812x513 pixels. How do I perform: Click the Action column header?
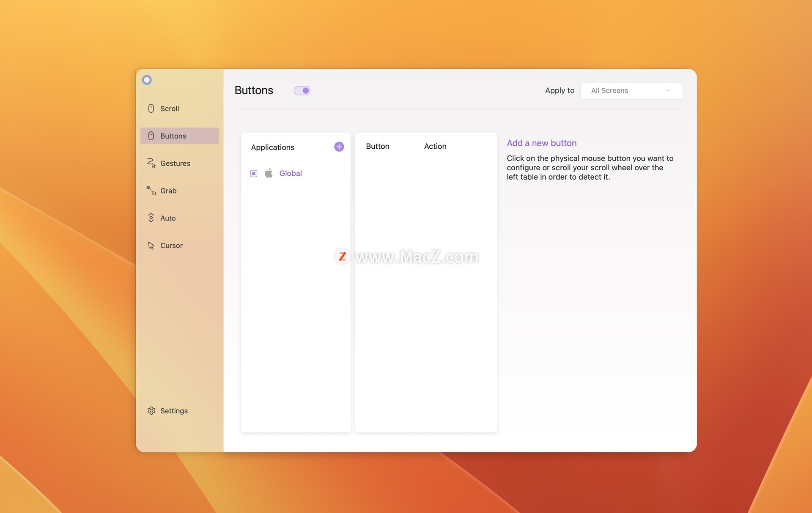pos(435,146)
